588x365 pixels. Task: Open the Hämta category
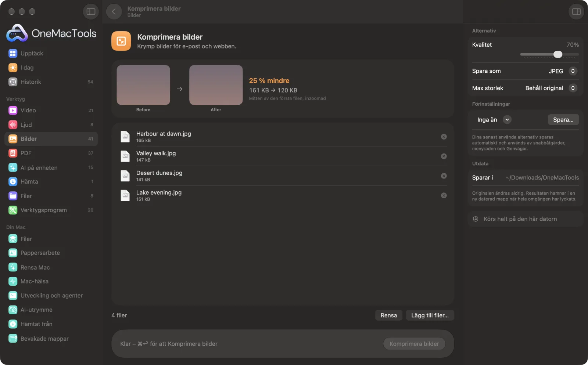click(x=51, y=182)
